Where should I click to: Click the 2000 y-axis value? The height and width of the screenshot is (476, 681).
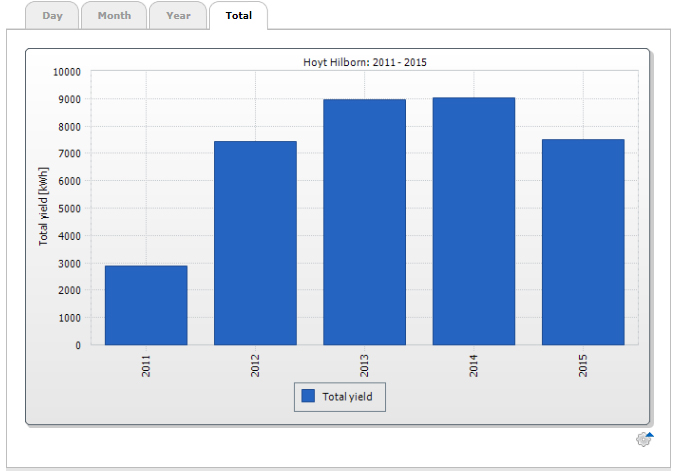(x=69, y=291)
